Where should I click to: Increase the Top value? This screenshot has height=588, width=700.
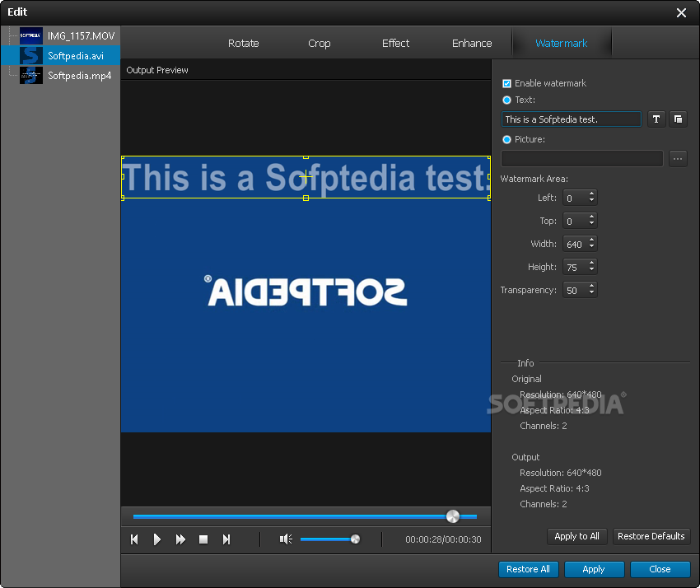click(591, 217)
